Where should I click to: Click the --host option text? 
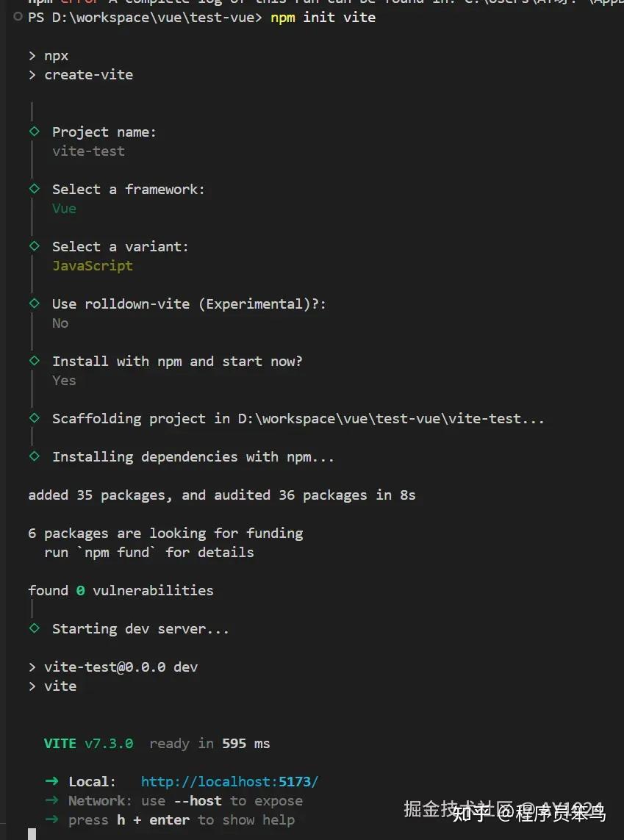click(x=198, y=801)
